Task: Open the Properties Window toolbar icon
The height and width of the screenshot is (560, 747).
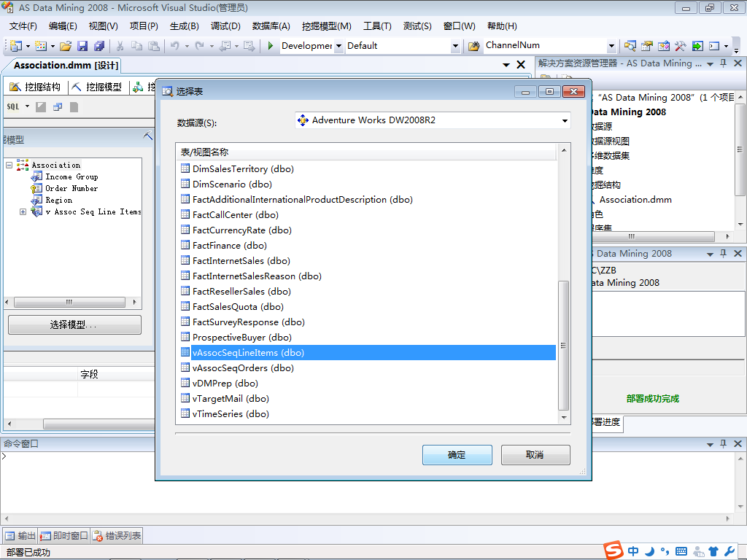Action: coord(646,46)
